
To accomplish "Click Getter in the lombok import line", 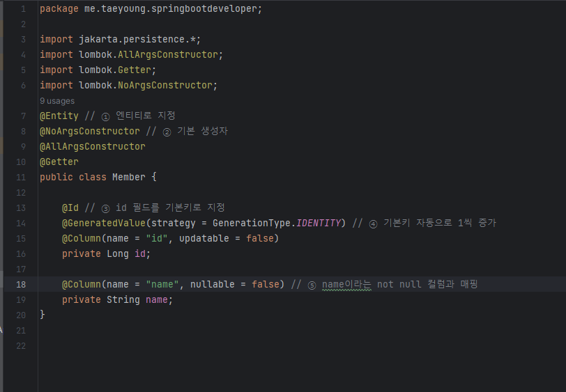I will coord(135,70).
